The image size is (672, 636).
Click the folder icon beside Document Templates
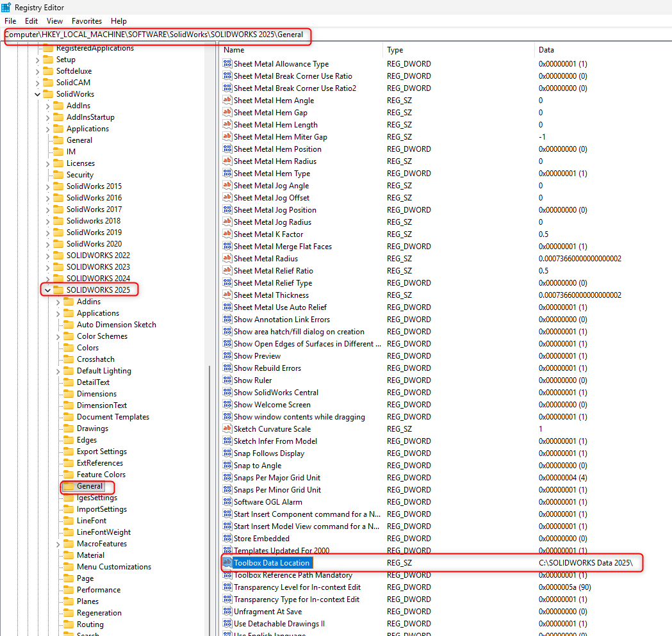(x=69, y=417)
